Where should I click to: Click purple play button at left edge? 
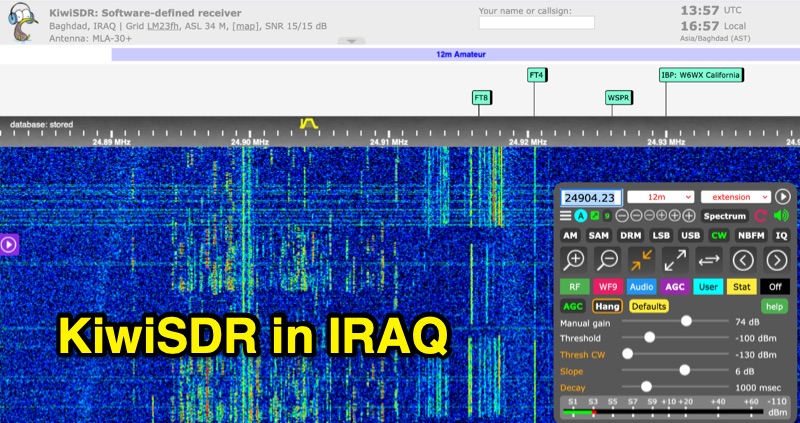(9, 244)
